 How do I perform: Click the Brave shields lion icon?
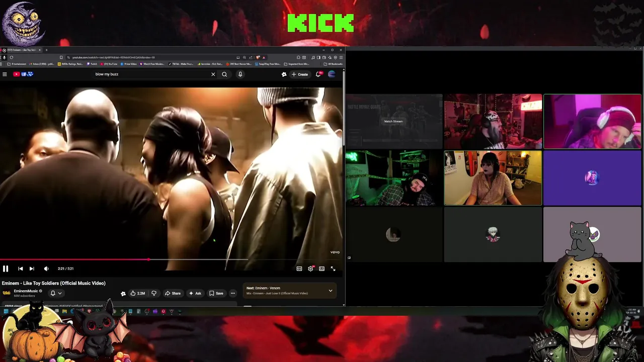[258, 57]
